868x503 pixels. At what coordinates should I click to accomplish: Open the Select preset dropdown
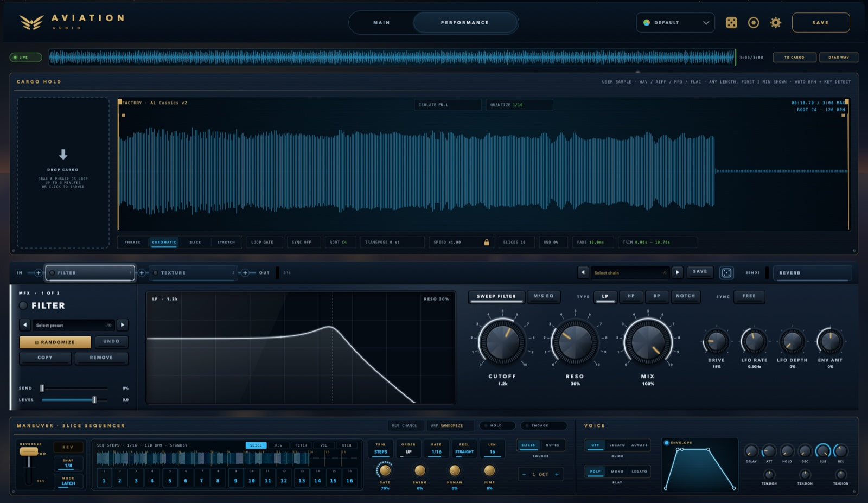[x=74, y=325]
